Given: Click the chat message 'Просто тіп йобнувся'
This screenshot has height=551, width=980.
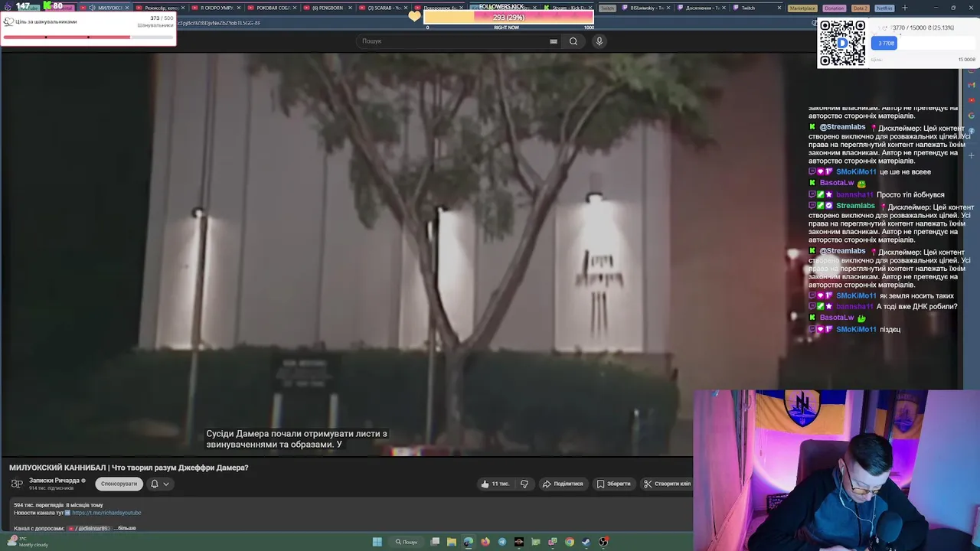Looking at the screenshot, I should click(x=910, y=195).
